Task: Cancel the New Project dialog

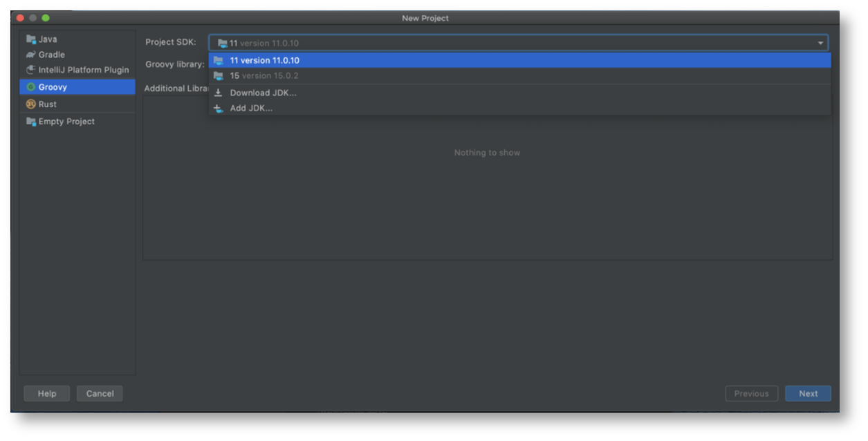Action: [100, 393]
